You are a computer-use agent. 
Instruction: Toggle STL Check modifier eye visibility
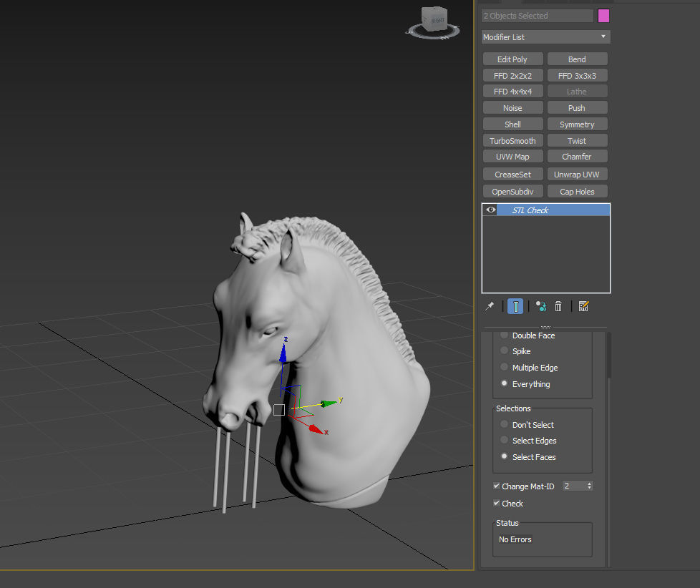click(x=490, y=210)
